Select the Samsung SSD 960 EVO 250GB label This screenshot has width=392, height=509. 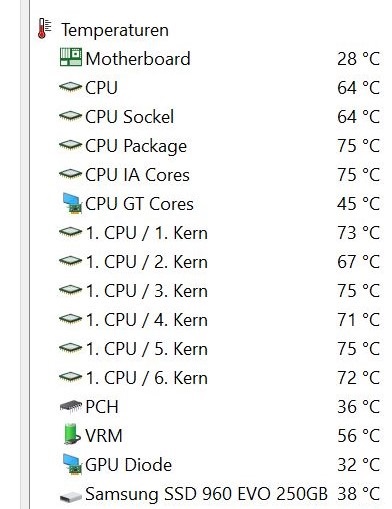tap(206, 494)
